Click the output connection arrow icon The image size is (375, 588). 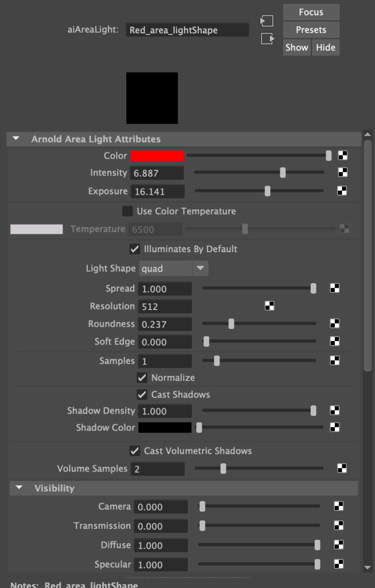(266, 38)
